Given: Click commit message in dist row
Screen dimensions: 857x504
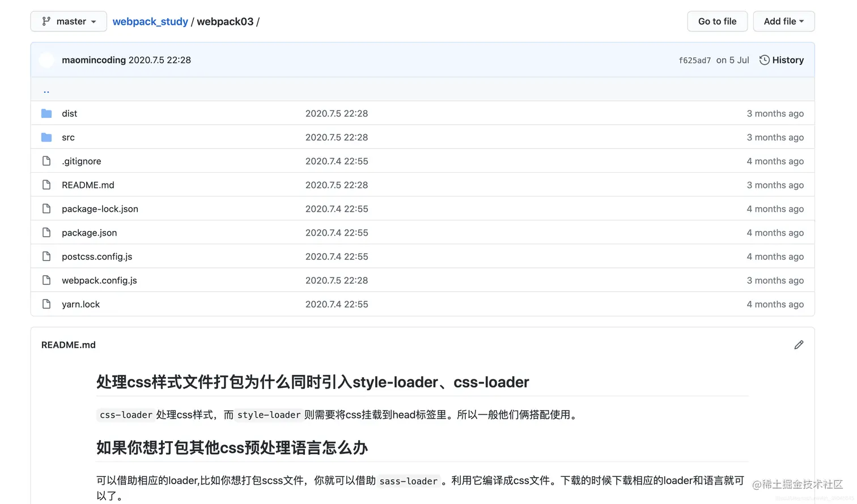Looking at the screenshot, I should pos(337,113).
